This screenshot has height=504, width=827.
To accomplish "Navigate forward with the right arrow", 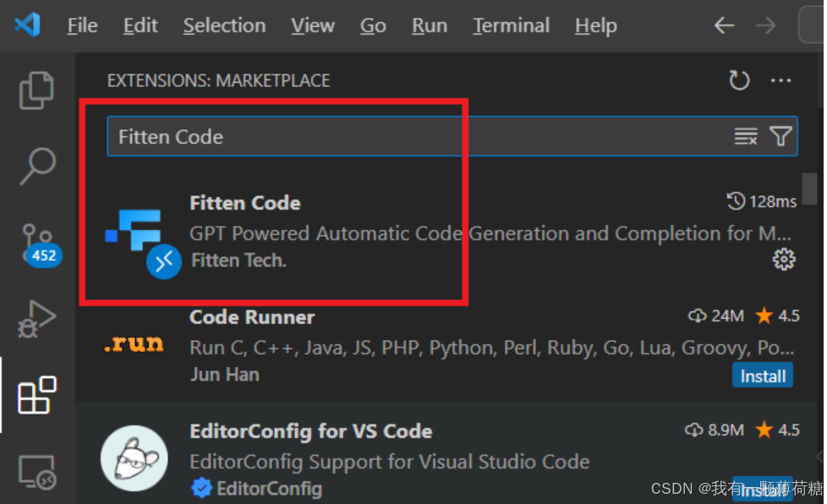I will point(765,25).
